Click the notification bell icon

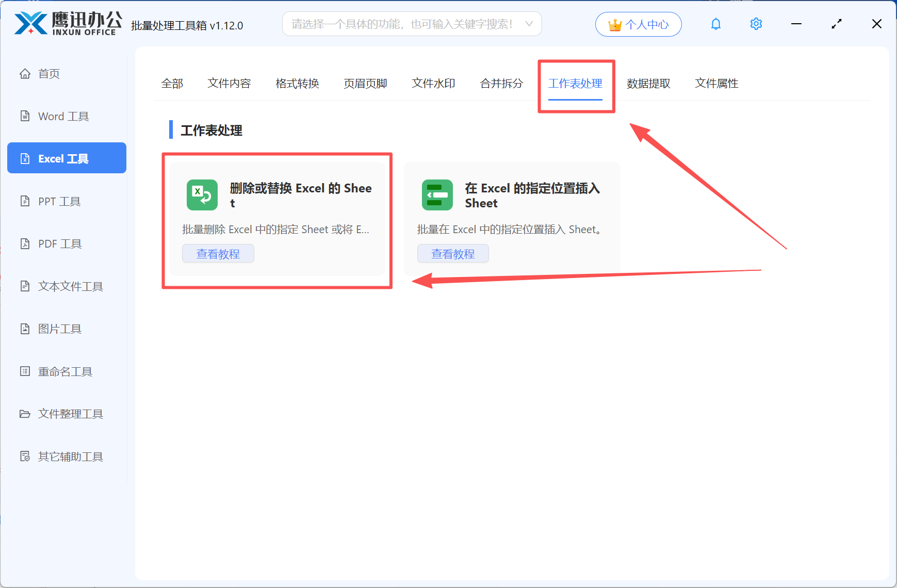(x=715, y=23)
